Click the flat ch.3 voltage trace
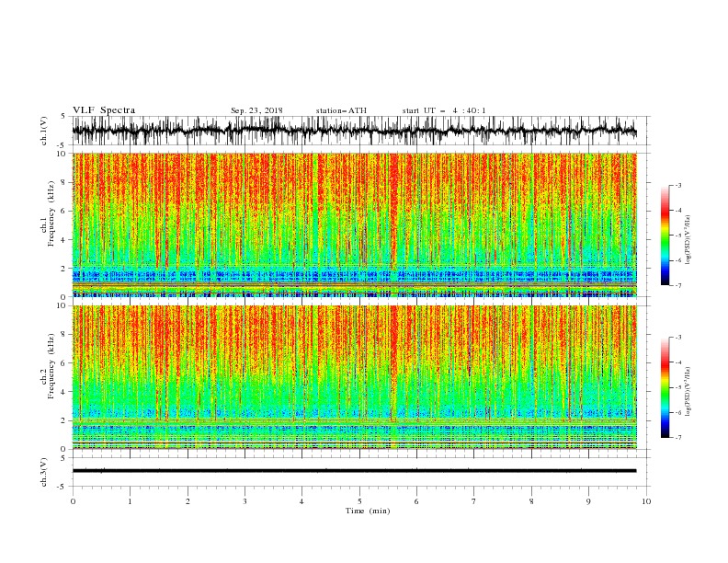 [x=355, y=471]
